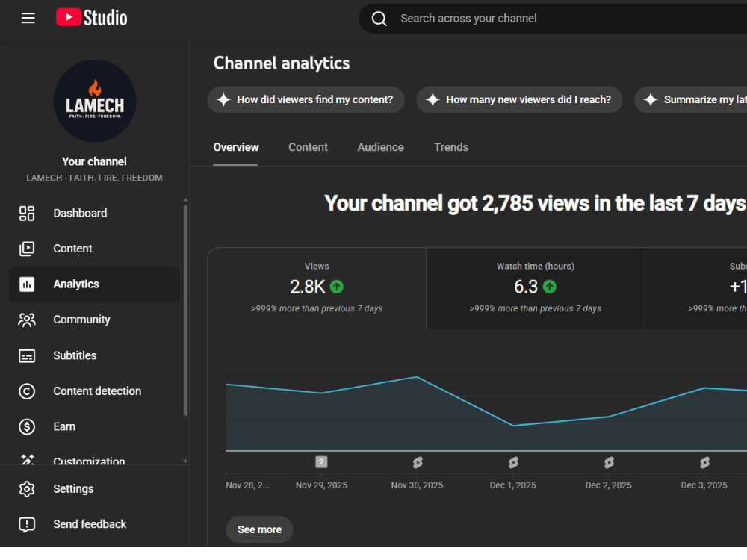Click the Community people icon

(x=27, y=320)
